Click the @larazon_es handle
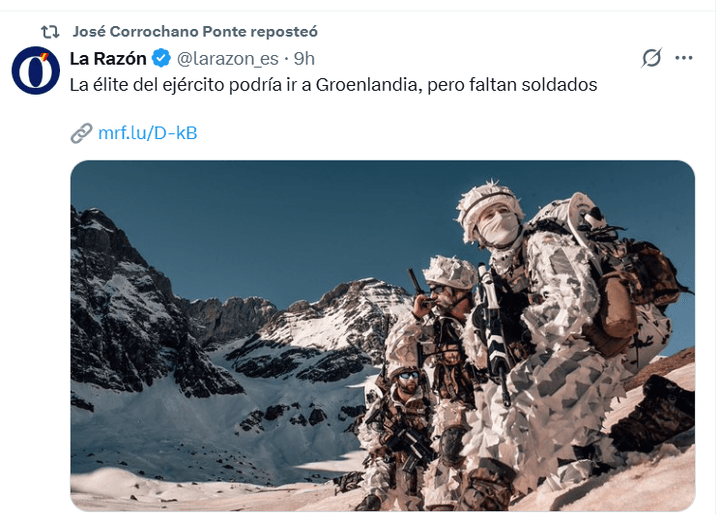 pos(228,59)
